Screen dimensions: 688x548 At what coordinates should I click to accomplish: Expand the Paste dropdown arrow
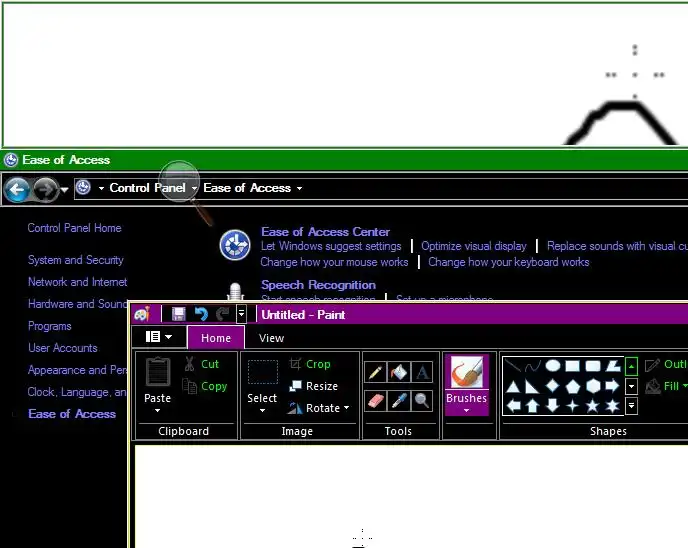[x=158, y=411]
